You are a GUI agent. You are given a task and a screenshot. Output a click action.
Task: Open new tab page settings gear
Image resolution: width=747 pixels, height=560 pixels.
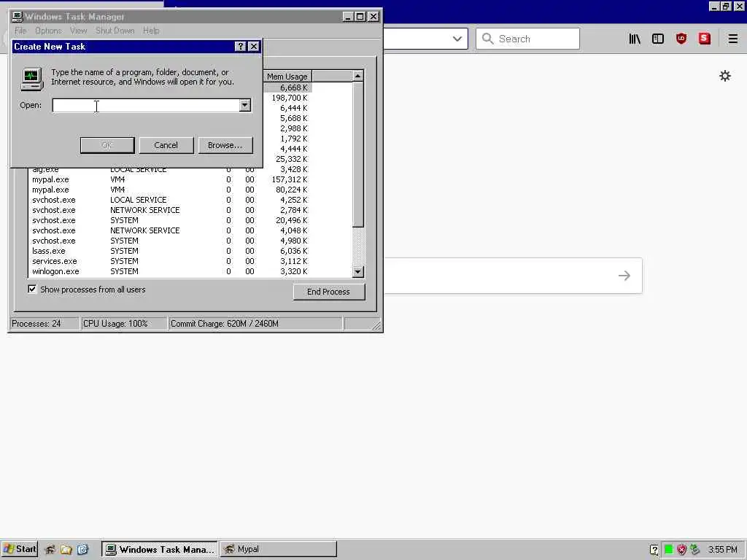(725, 76)
